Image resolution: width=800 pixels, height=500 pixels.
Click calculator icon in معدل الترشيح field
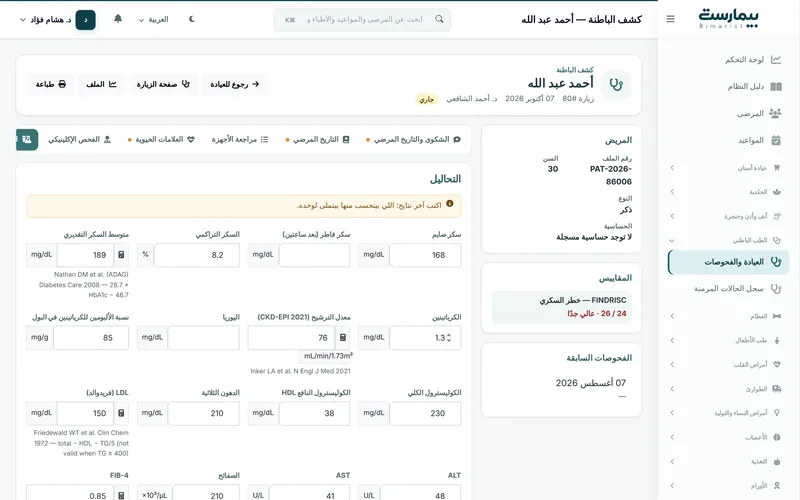click(x=343, y=337)
